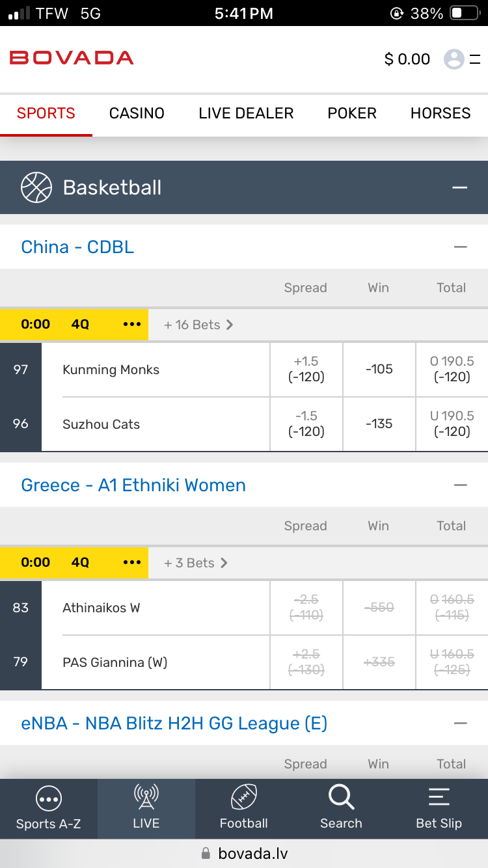The image size is (488, 868).
Task: Open +3 Bets for Athinaikos game
Action: coord(196,563)
